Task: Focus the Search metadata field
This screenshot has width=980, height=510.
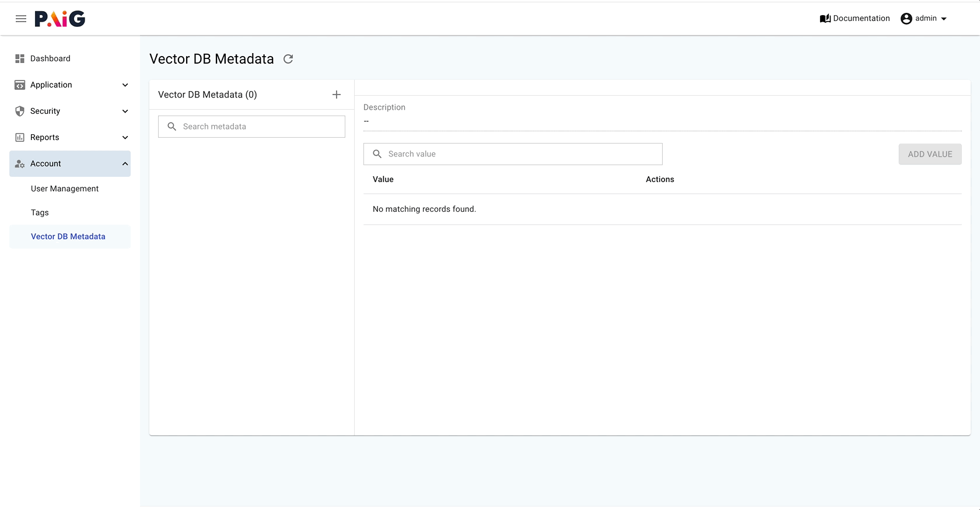Action: pyautogui.click(x=251, y=127)
